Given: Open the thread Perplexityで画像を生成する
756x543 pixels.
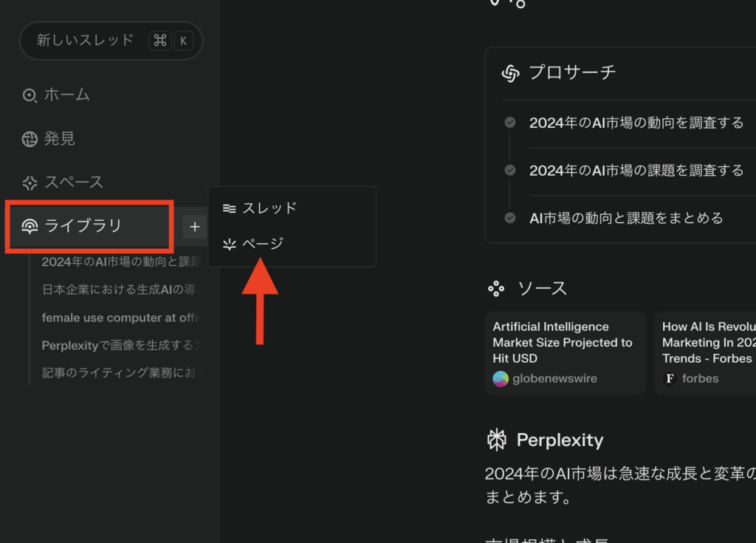Looking at the screenshot, I should 118,345.
